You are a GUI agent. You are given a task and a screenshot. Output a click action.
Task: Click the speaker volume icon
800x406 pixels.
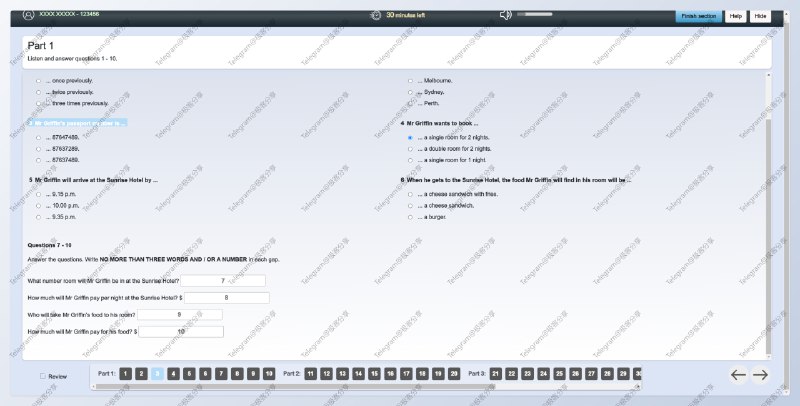pyautogui.click(x=505, y=15)
